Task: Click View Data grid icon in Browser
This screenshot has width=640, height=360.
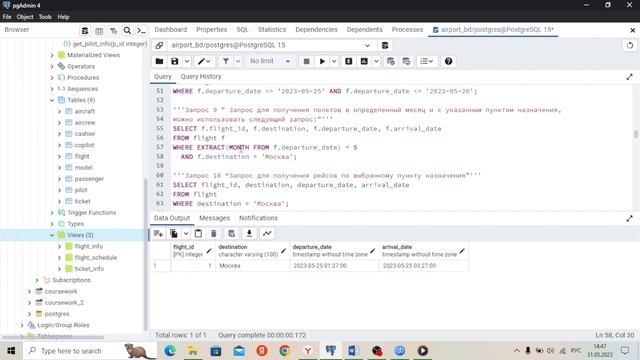Action: (99, 31)
